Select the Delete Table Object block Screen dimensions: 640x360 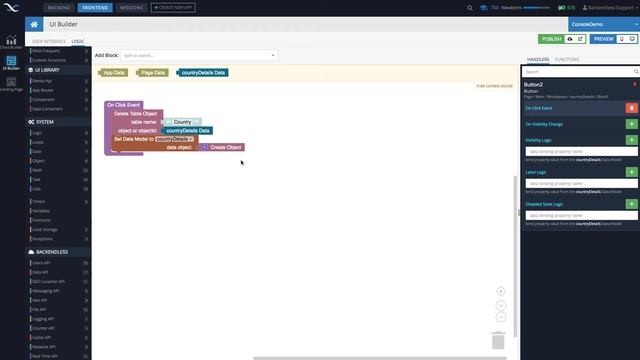(x=135, y=114)
